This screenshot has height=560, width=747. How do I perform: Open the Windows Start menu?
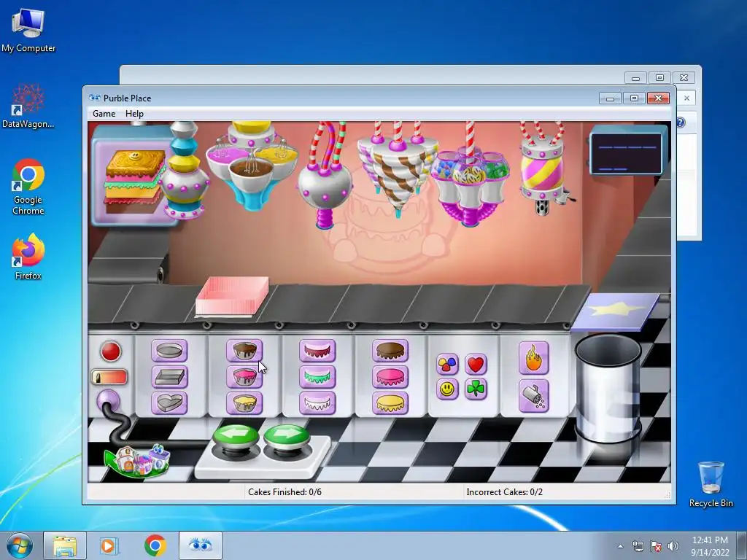coord(20,545)
